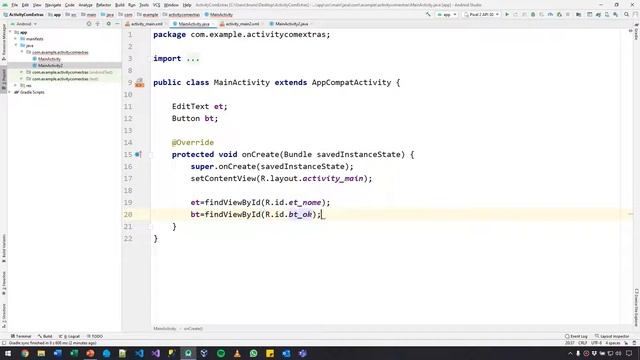Open the Logcat tool window
The height and width of the screenshot is (360, 640).
[70, 336]
